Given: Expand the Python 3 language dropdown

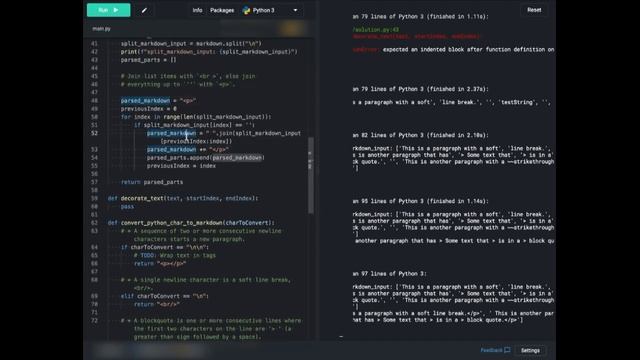Looking at the screenshot, I should pyautogui.click(x=295, y=10).
